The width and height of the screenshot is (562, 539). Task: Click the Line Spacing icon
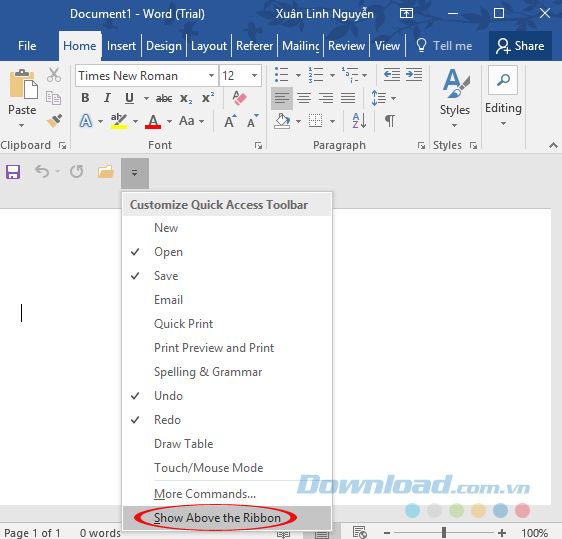click(378, 98)
